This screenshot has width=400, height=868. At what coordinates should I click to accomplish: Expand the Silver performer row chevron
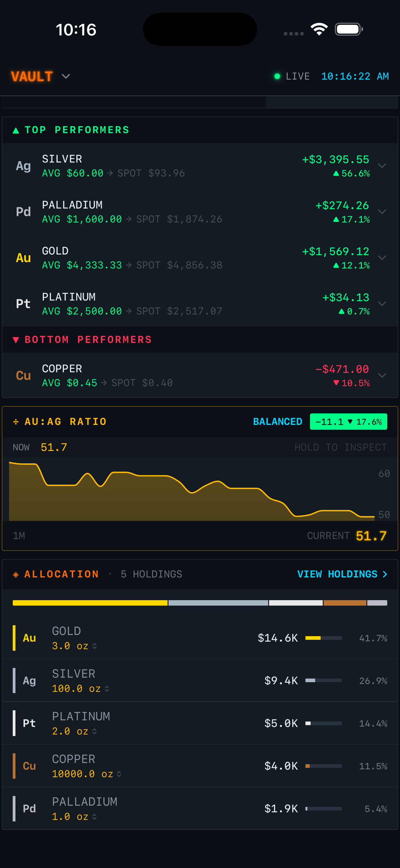pos(382,166)
